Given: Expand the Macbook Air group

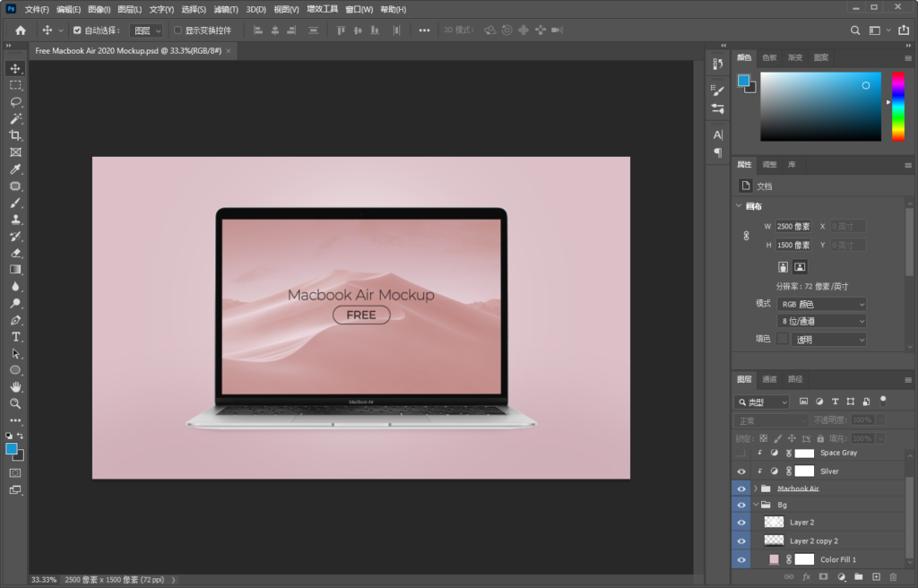Looking at the screenshot, I should 755,489.
